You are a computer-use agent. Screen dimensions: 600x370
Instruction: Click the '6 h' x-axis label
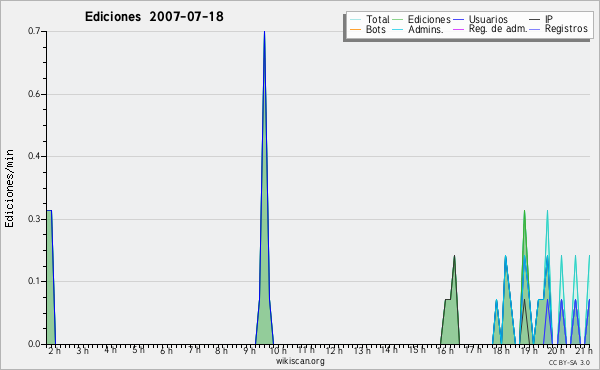tap(166, 350)
